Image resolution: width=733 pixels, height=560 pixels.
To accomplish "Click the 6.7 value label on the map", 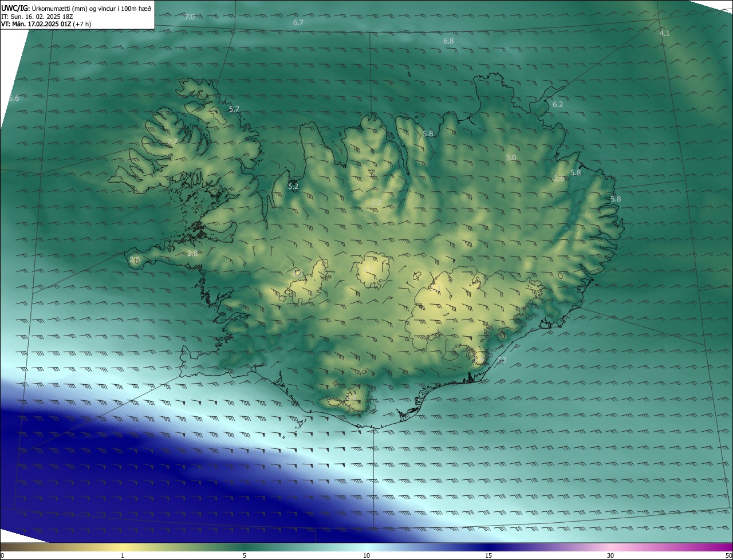I will tap(298, 23).
